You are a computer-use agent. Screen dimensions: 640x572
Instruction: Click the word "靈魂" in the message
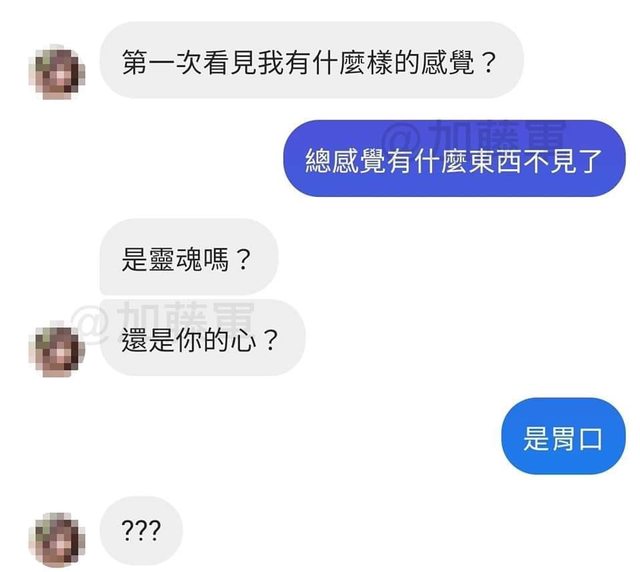click(176, 260)
